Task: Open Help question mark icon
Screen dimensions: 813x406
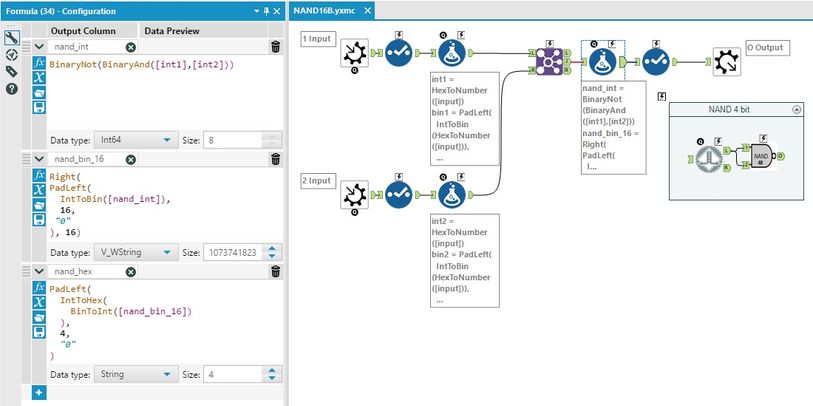Action: pyautogui.click(x=12, y=89)
